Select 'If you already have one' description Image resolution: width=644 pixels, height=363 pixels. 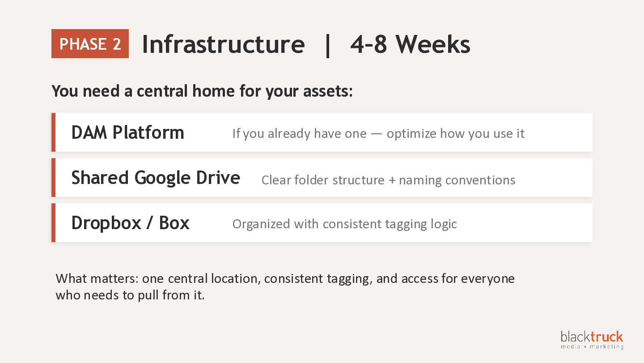[x=378, y=133]
